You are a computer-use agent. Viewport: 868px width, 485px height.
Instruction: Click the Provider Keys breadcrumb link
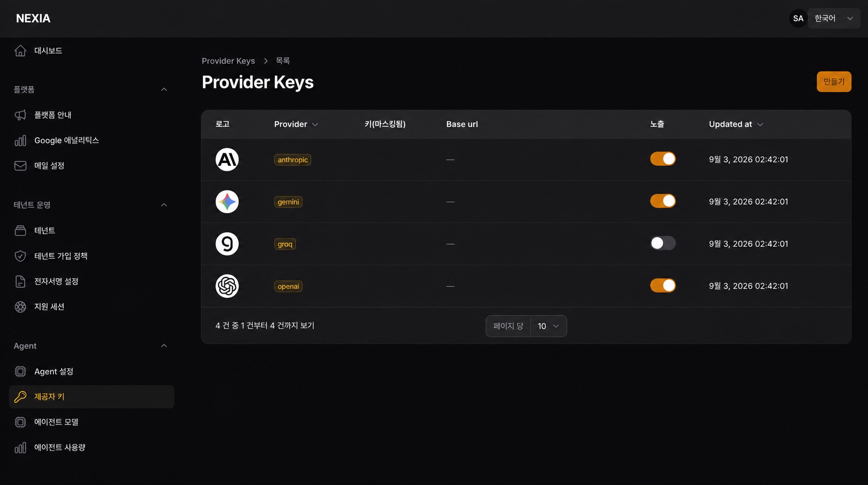pos(228,61)
